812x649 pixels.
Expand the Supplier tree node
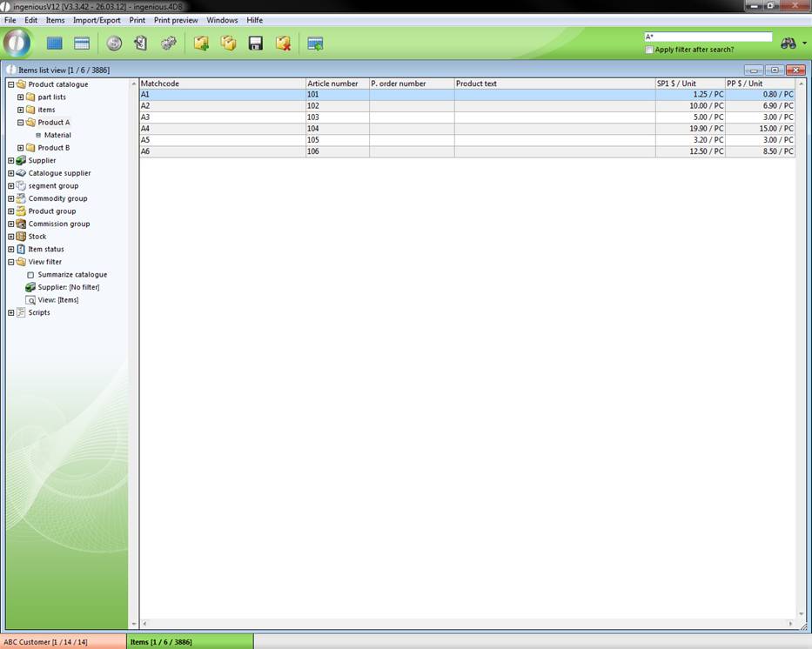tap(11, 161)
